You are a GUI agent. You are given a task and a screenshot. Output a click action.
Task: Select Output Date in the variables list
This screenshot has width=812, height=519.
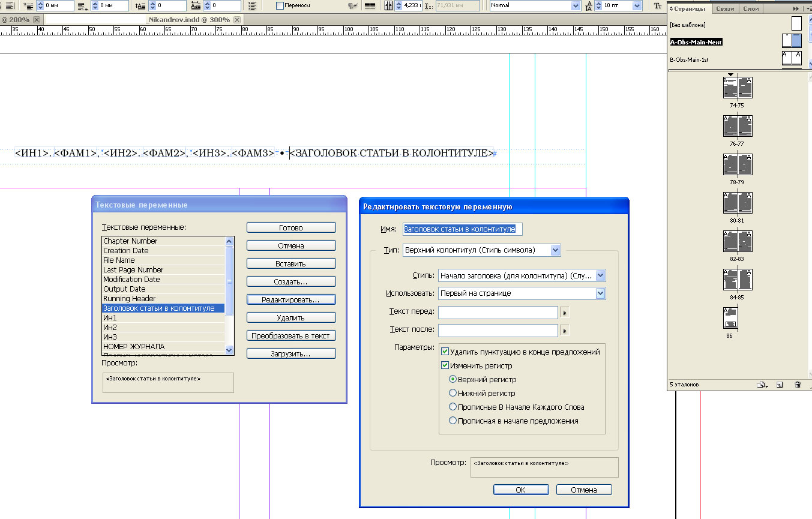tap(163, 289)
